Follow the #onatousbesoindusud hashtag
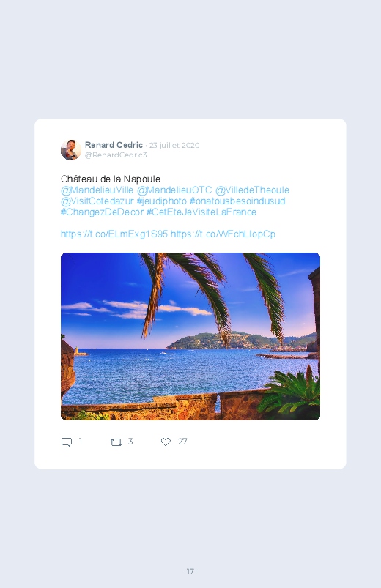 [x=237, y=201]
